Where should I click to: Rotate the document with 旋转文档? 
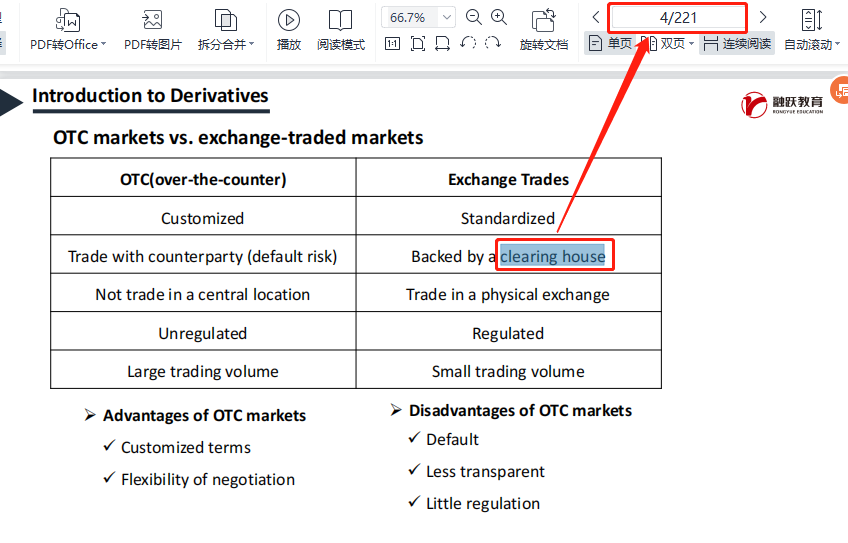(544, 29)
